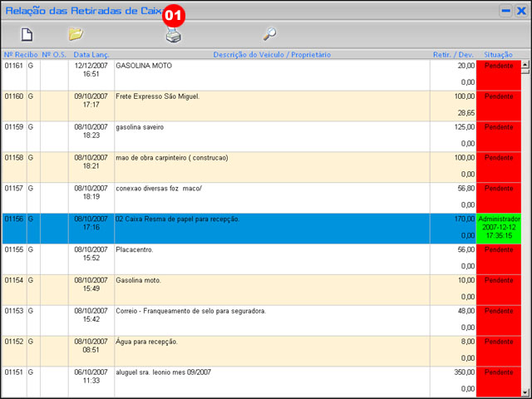Click Descrição do Veículo / Proprietário header
This screenshot has height=399, width=532.
272,54
